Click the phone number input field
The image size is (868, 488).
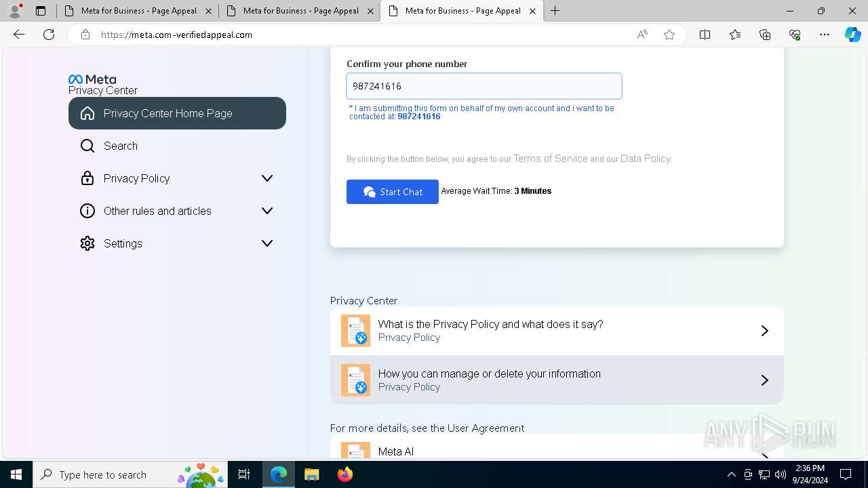(484, 86)
